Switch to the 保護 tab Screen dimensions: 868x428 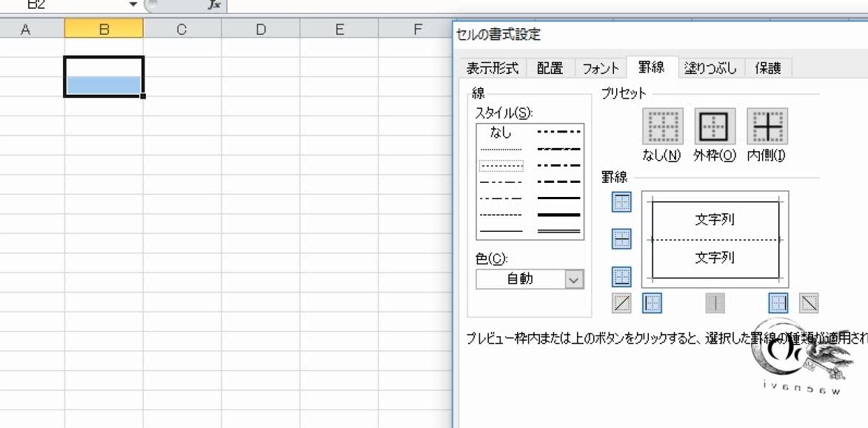pyautogui.click(x=769, y=67)
